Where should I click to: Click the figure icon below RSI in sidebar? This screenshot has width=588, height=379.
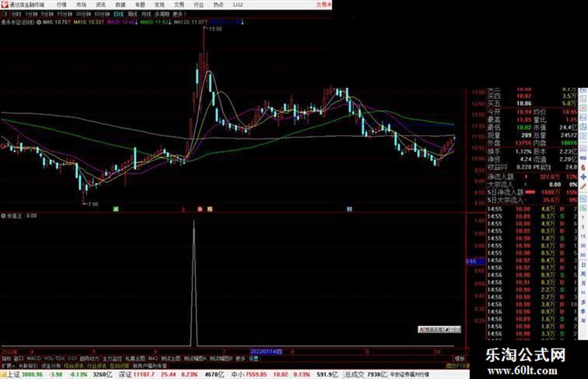point(583,168)
